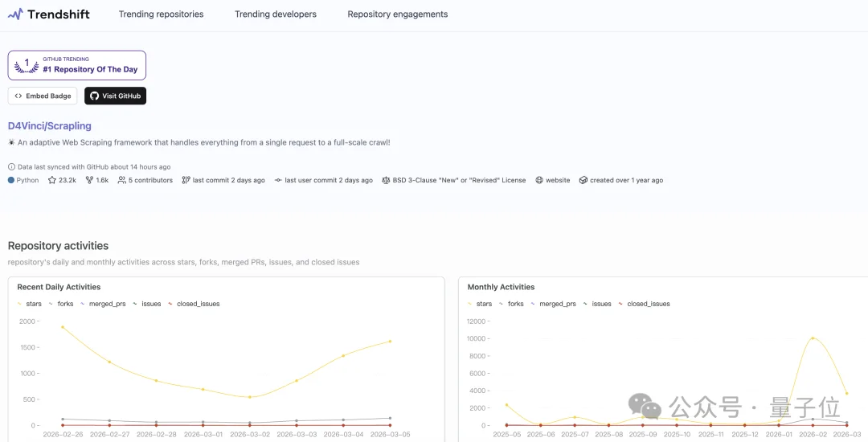Open the D4Vinci/Scrapling repository link
The image size is (868, 442).
pos(50,126)
